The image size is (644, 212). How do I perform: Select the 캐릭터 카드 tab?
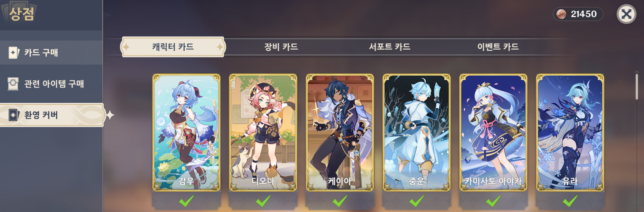(173, 47)
